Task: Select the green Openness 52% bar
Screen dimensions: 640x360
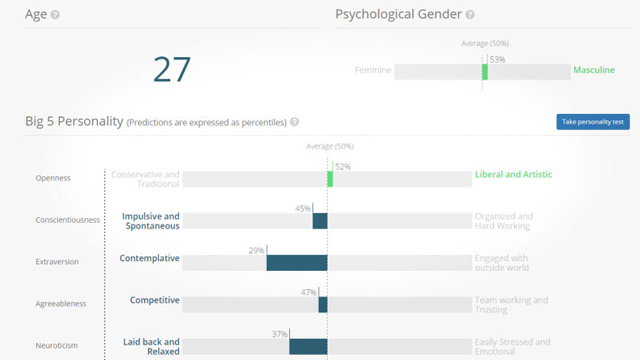Action: point(330,179)
